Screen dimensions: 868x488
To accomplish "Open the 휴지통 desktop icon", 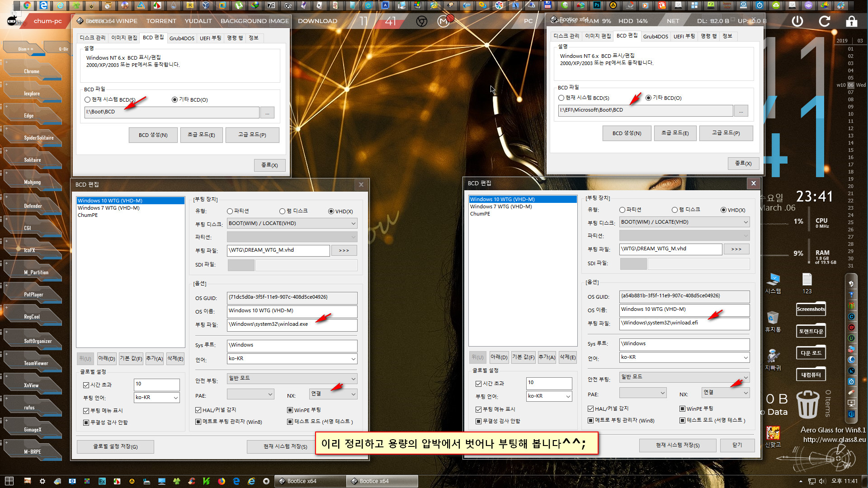I will coord(773,322).
